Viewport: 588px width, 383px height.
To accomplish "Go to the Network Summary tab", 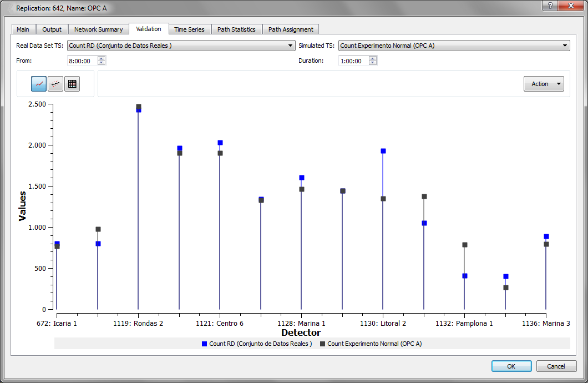I will 98,29.
